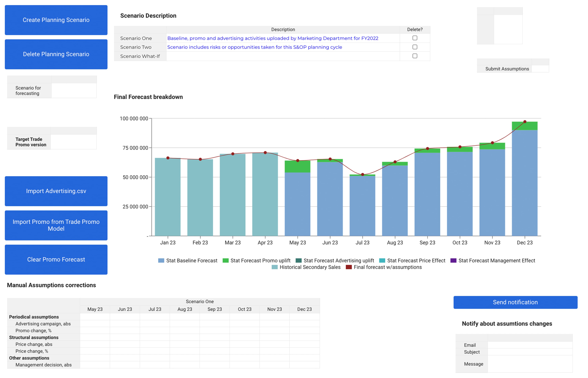Screen dimensions: 588x378
Task: Click the cell next to Submit Assumptions
Action: point(540,69)
